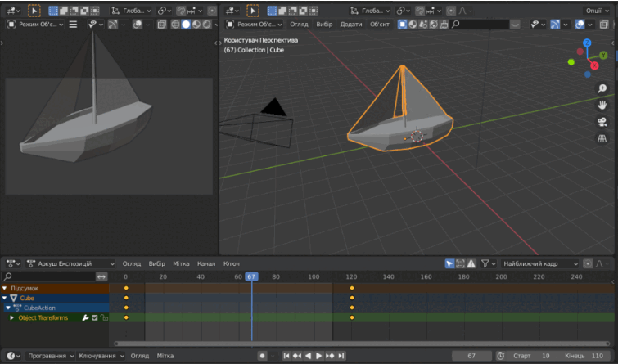Open the Режим Об'є... mode dropdown in the right viewport

tap(255, 25)
